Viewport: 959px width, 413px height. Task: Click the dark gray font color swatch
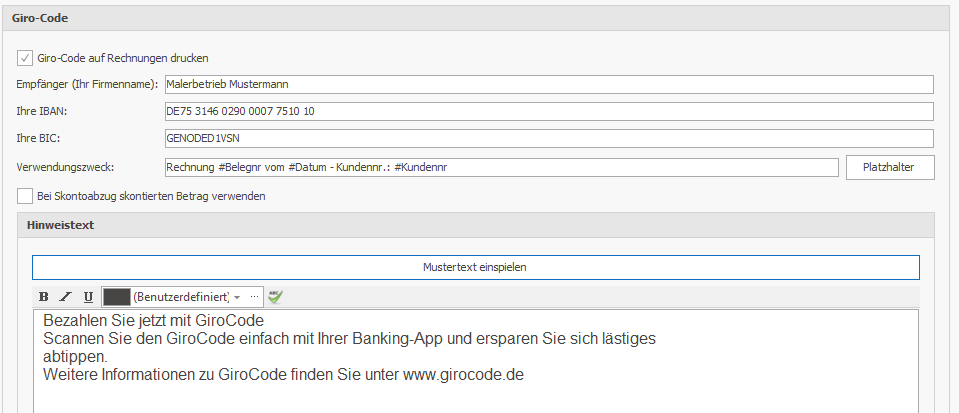(116, 297)
